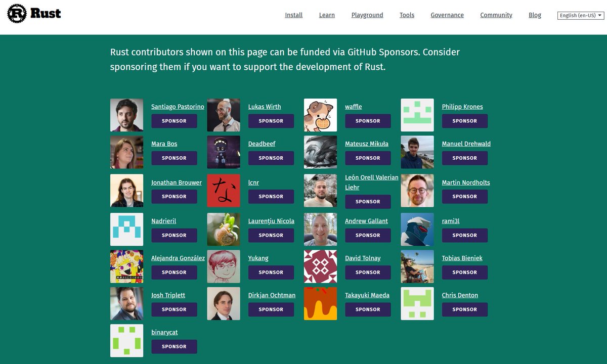Click David Tolnay's avatar image
607x364 pixels.
[x=320, y=266]
